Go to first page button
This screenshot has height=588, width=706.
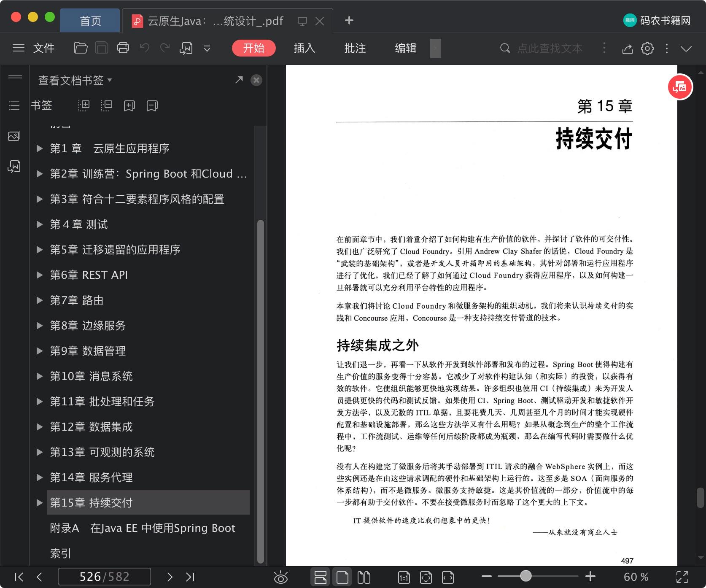click(x=19, y=577)
